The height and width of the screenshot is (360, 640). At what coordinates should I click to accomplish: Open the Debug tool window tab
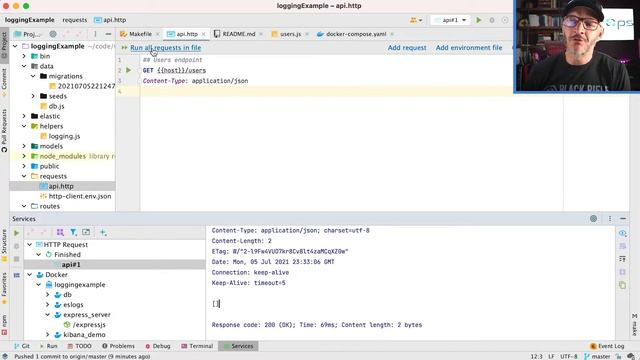158,346
